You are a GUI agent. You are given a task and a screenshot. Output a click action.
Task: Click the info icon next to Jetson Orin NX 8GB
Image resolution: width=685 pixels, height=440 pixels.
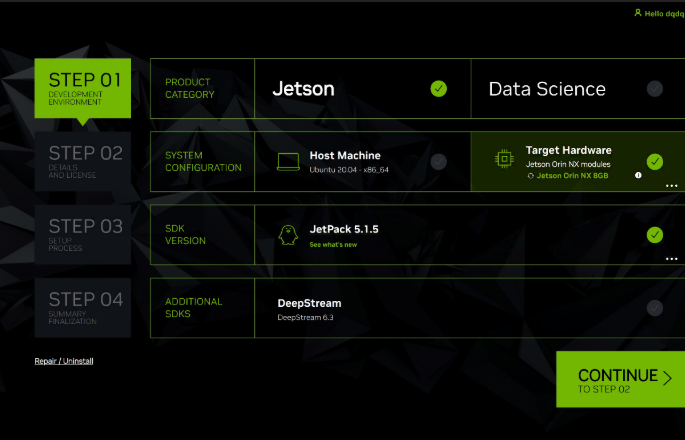click(x=638, y=175)
